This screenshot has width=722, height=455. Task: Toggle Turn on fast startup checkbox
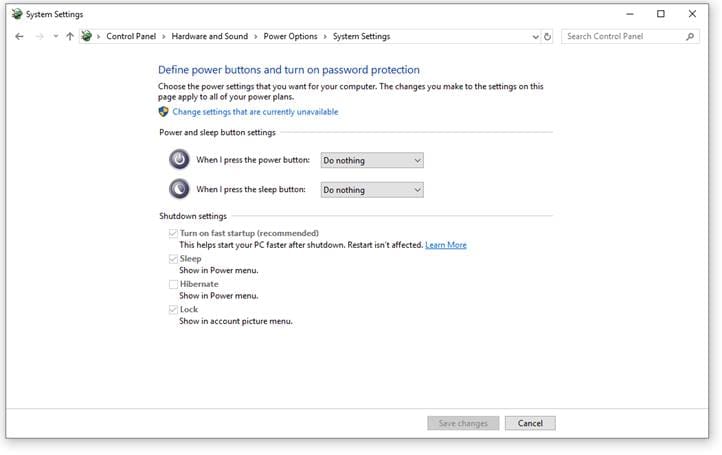[x=173, y=233]
